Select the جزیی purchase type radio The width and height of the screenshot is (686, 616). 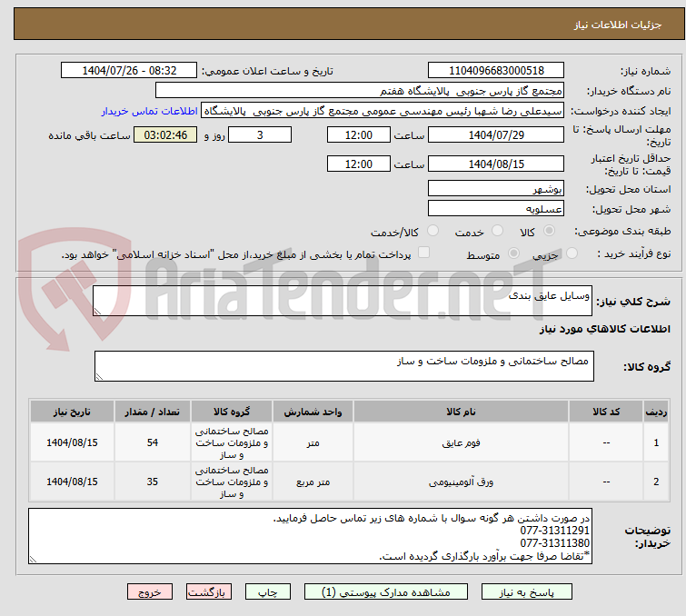coord(572,253)
